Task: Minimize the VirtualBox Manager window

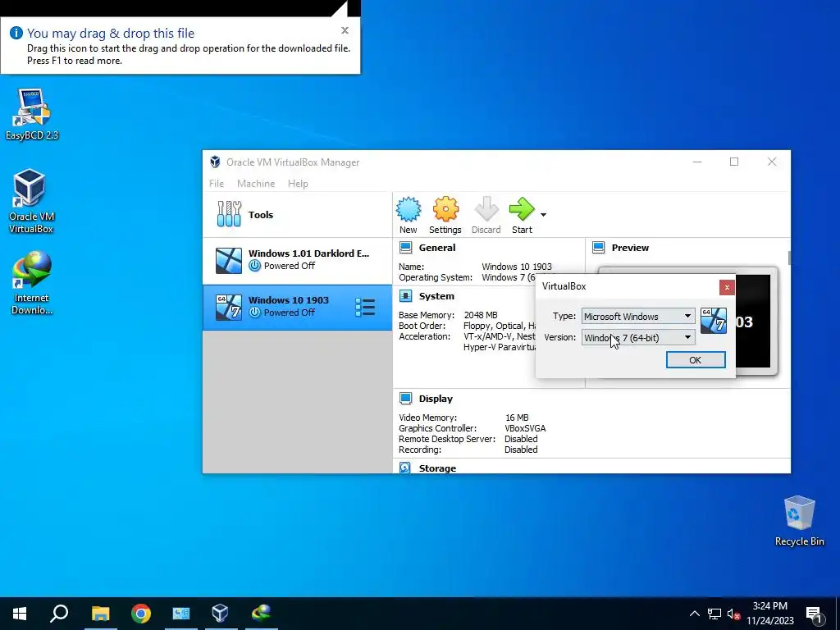Action: point(697,162)
